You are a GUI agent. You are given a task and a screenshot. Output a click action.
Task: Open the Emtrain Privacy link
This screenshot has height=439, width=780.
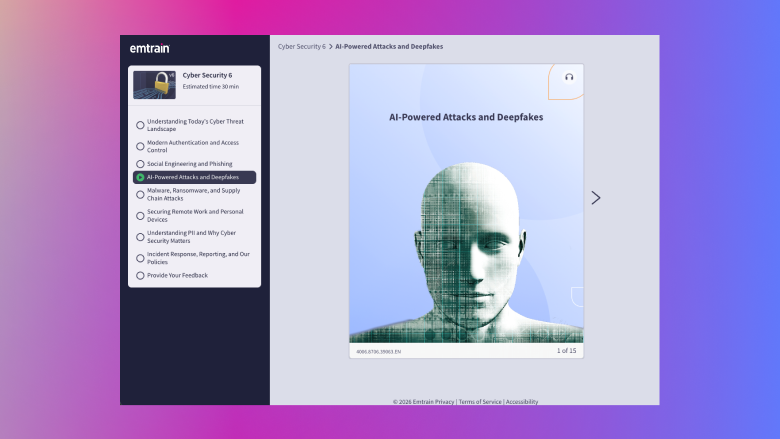[x=433, y=402]
